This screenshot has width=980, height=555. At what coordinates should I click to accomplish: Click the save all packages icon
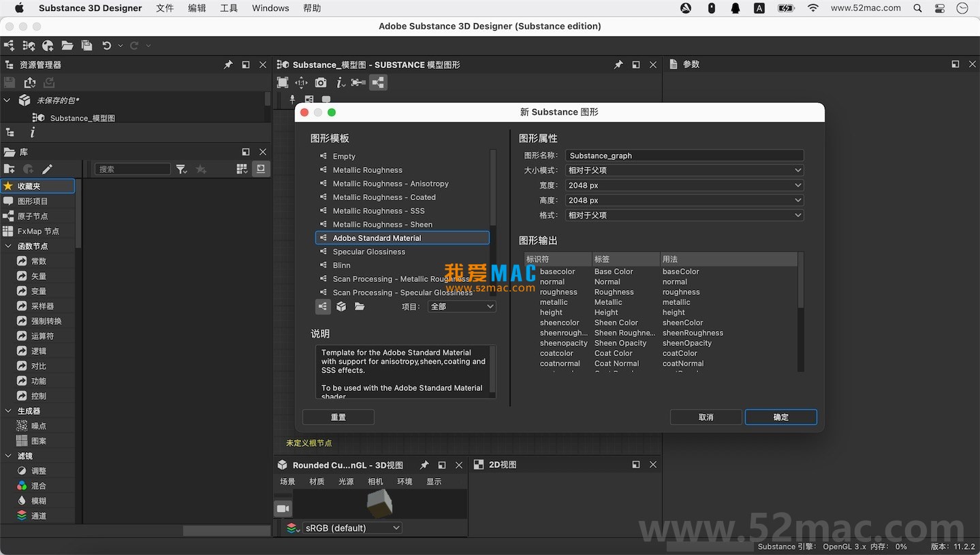86,46
